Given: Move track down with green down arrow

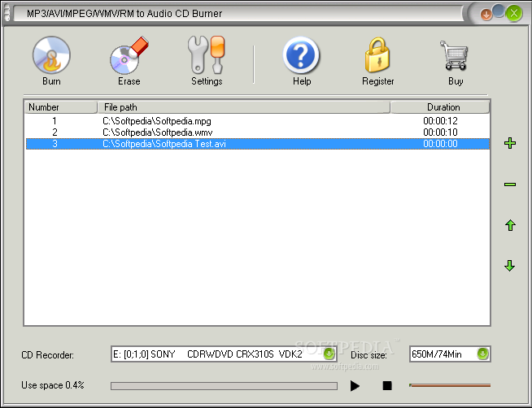Looking at the screenshot, I should [x=510, y=266].
